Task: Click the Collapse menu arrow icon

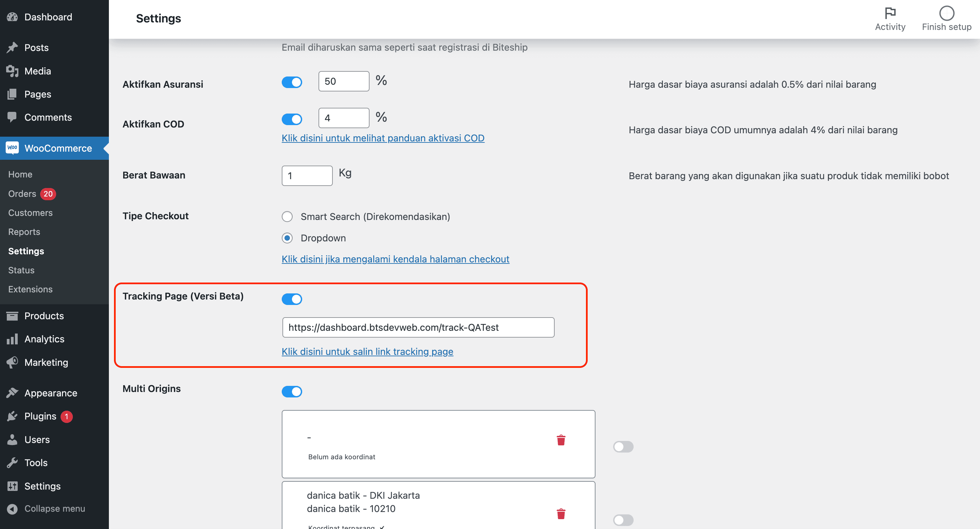Action: [12, 509]
